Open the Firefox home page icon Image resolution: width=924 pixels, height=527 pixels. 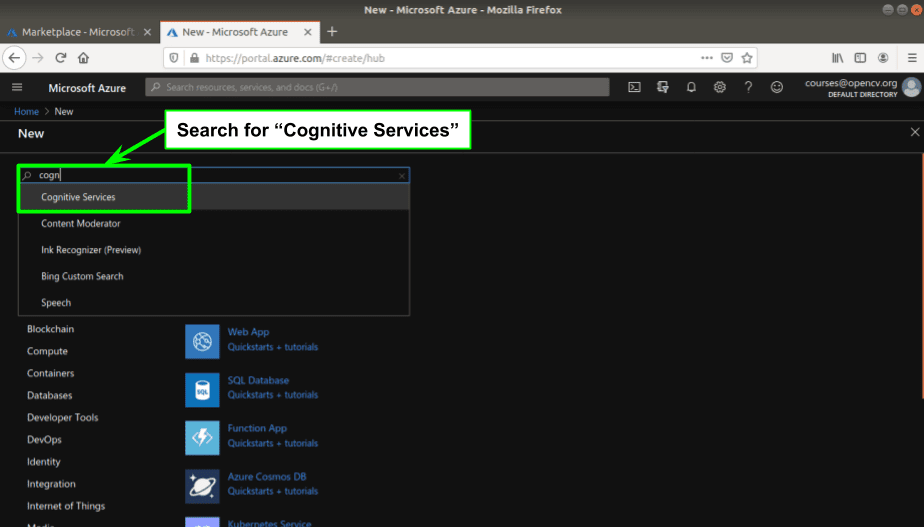click(x=83, y=58)
